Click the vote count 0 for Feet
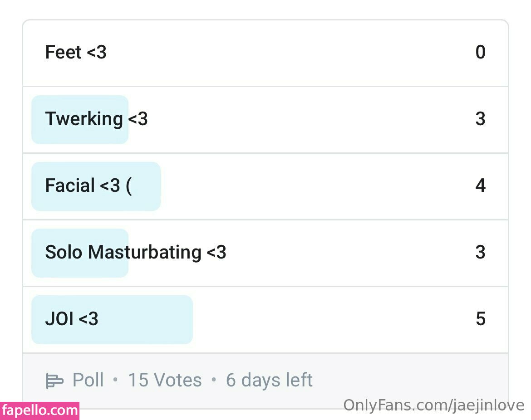 480,53
